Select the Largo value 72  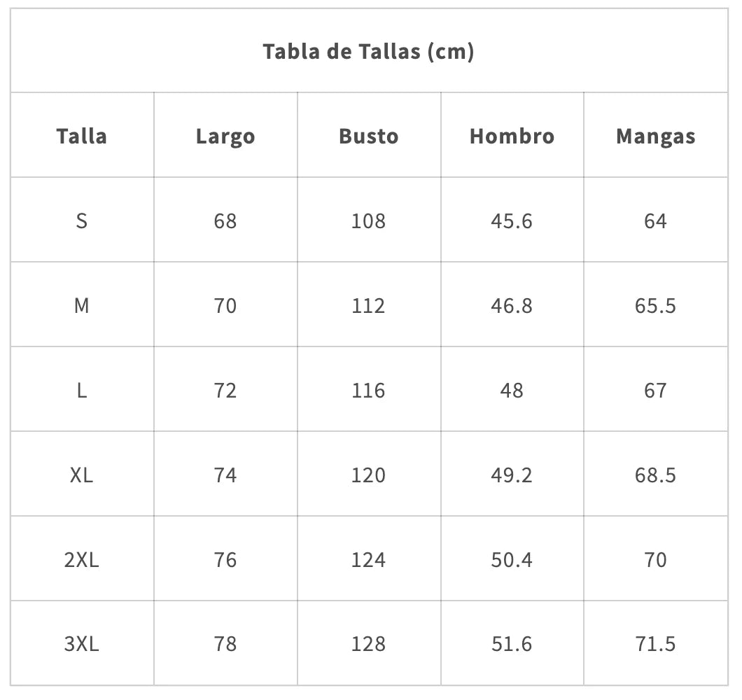[x=225, y=391]
